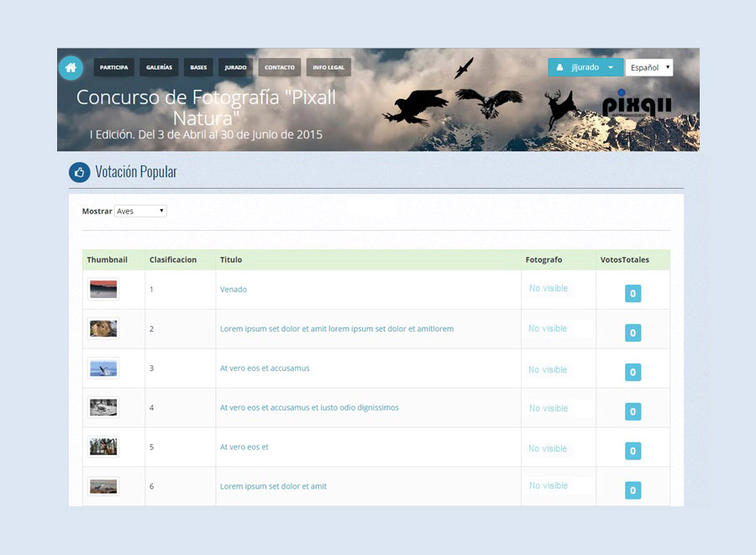Open the 'At vero eos et' link
Image resolution: width=756 pixels, height=555 pixels.
[x=244, y=447]
